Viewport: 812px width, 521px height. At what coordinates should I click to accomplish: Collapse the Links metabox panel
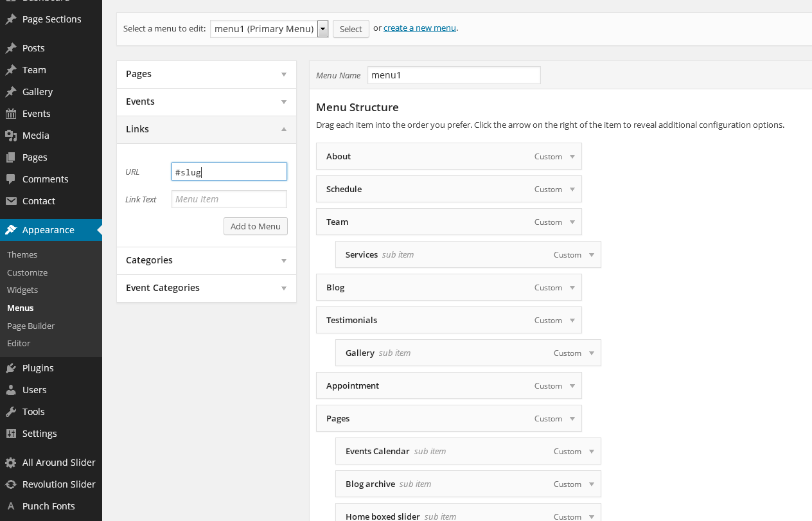pos(284,129)
